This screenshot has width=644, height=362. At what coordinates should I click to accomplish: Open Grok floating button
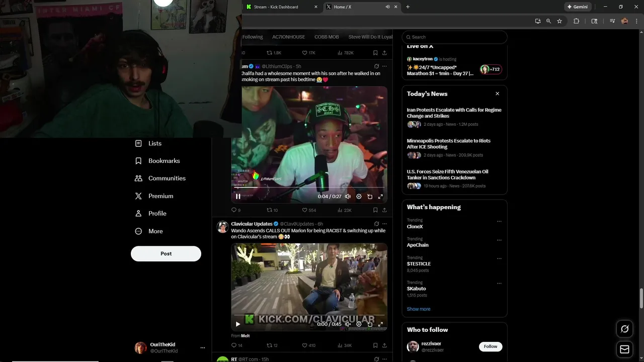pyautogui.click(x=624, y=329)
